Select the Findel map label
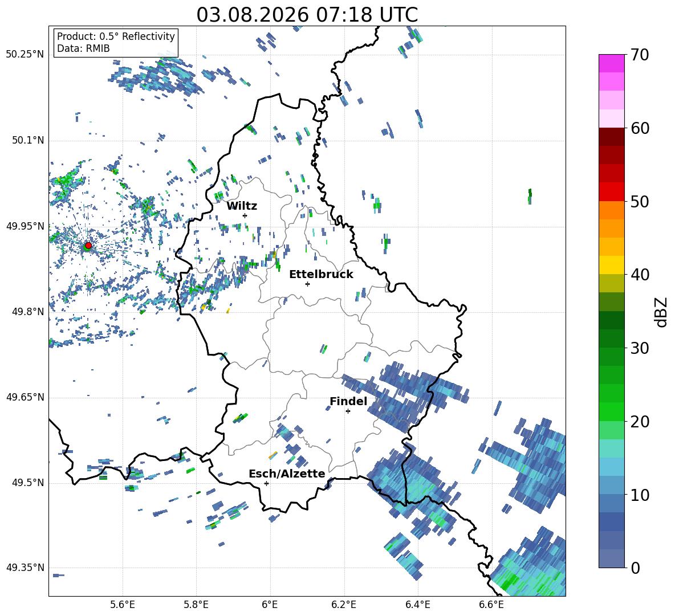This screenshot has width=675, height=616. click(x=348, y=401)
